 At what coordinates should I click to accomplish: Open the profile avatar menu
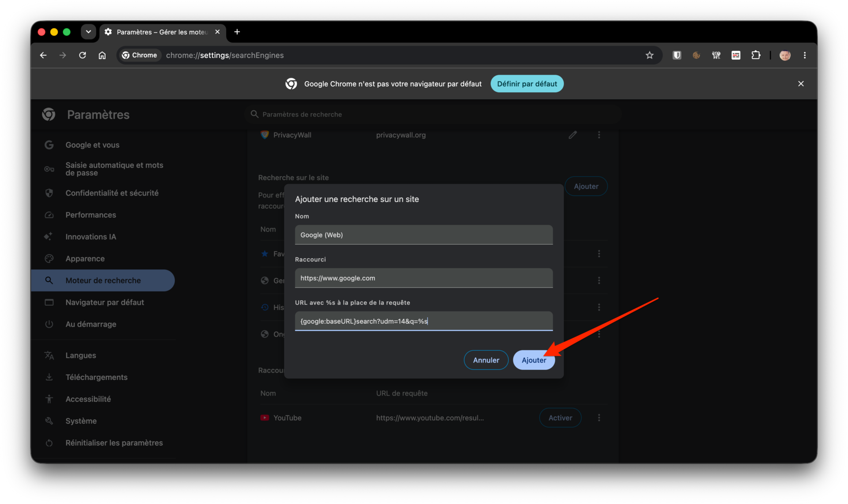[785, 55]
